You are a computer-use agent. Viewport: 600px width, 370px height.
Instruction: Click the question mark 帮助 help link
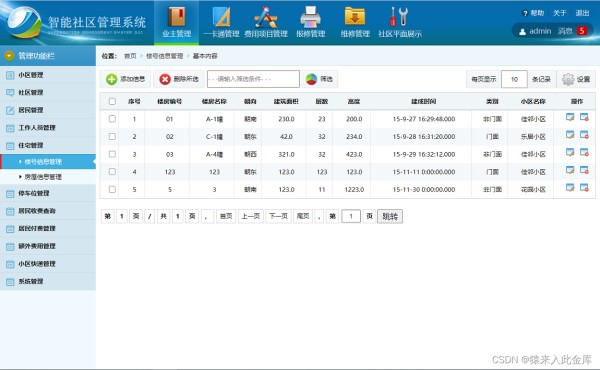(533, 13)
